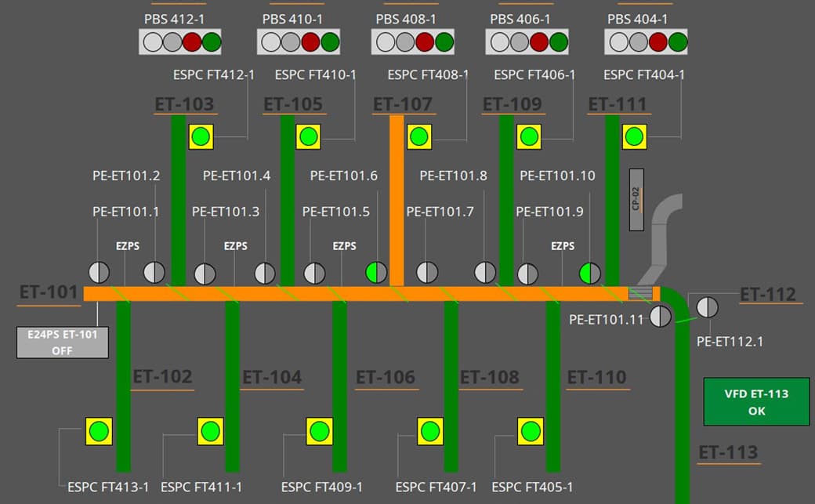Click the E24PS ET-101 OFF status box
Image resolution: width=815 pixels, height=504 pixels.
[x=63, y=343]
